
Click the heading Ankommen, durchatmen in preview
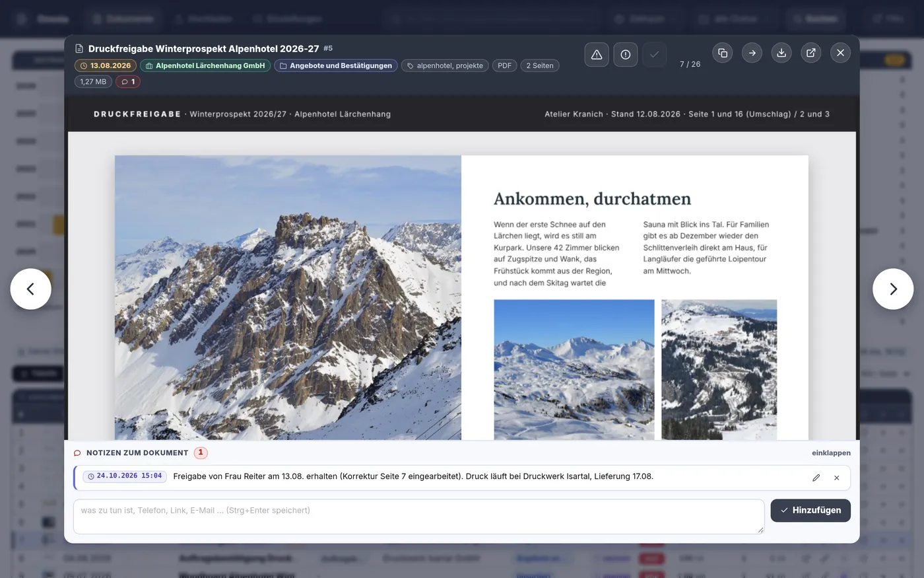click(x=593, y=199)
